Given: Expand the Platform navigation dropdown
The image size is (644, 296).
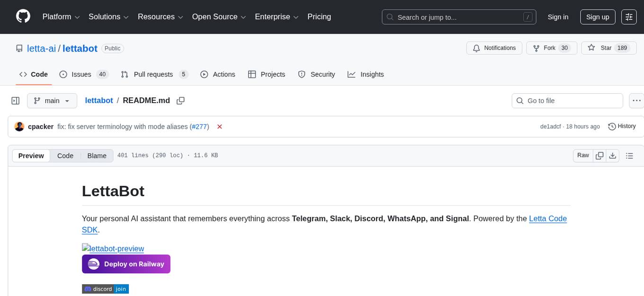Looking at the screenshot, I should (60, 17).
